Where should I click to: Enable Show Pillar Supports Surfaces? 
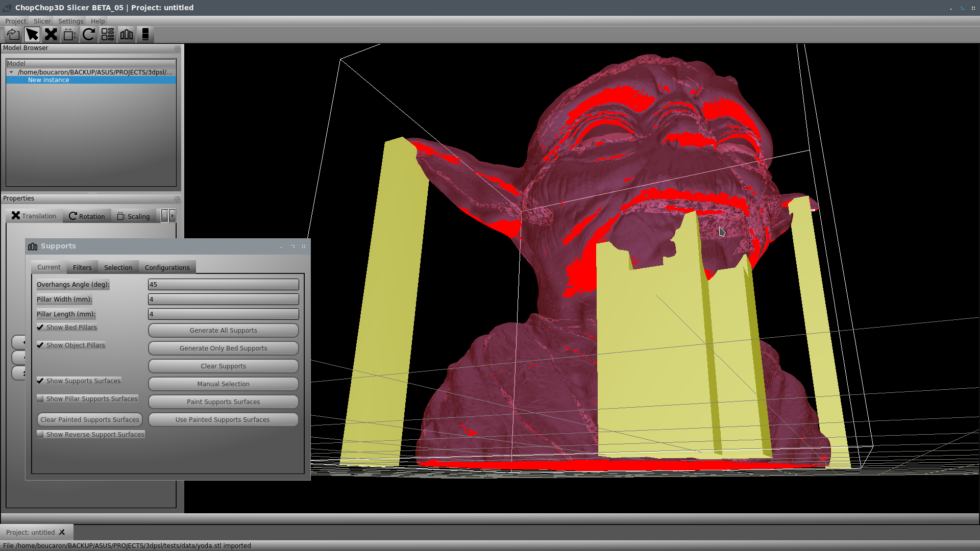[x=40, y=398]
